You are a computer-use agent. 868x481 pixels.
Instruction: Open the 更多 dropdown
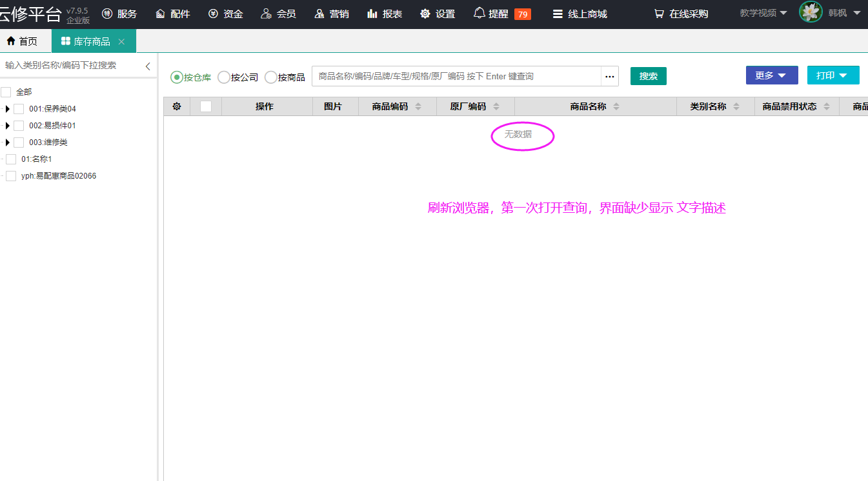771,75
